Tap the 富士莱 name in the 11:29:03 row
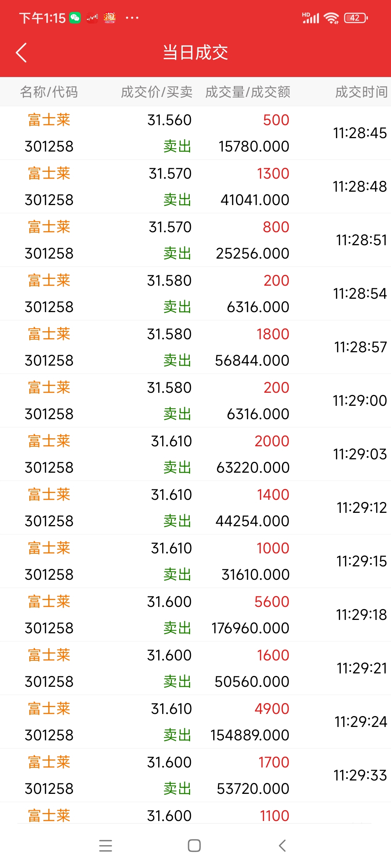The height and width of the screenshot is (868, 391). tap(49, 441)
